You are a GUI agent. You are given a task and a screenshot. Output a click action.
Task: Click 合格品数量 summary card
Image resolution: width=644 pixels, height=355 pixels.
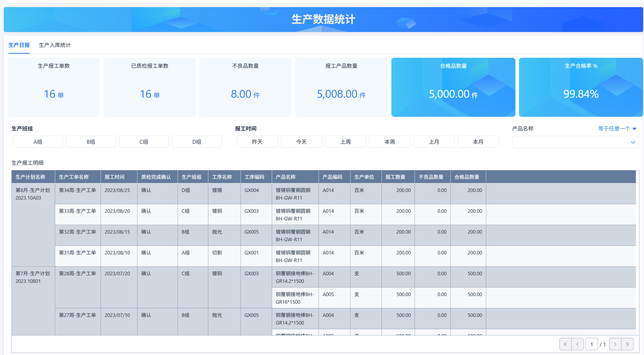coord(453,87)
